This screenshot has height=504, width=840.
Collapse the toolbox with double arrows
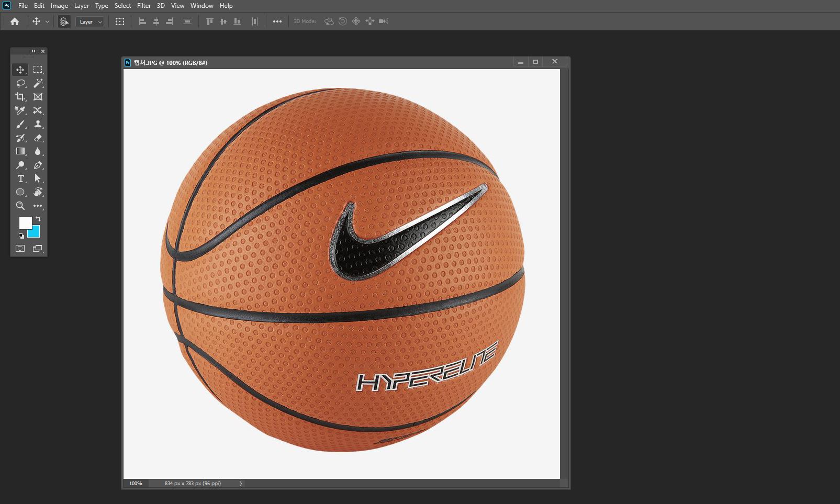coord(33,51)
